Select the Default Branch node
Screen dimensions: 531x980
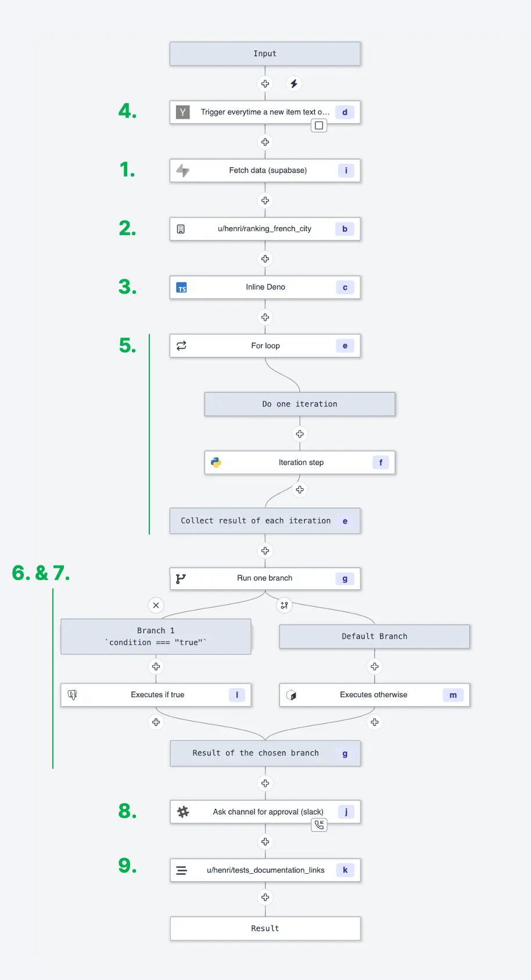tap(374, 636)
